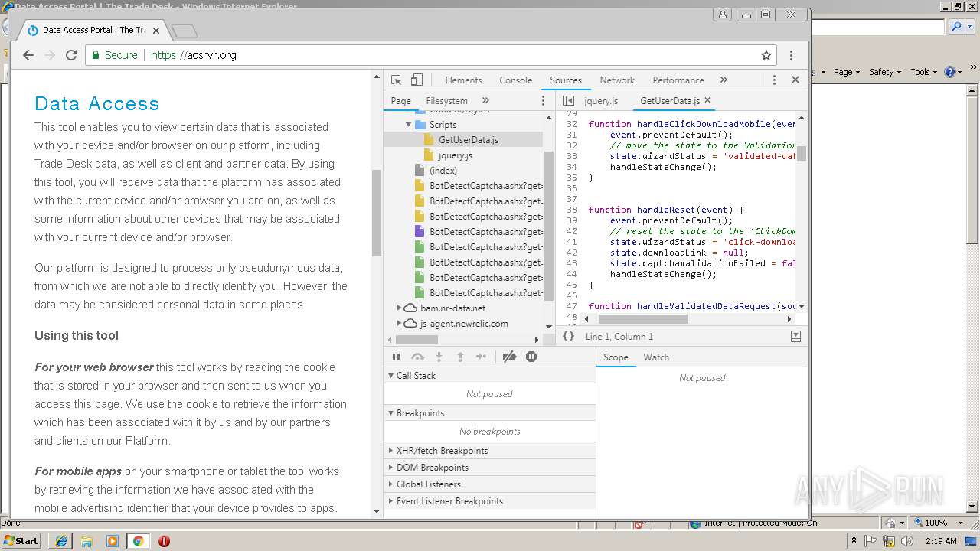Image resolution: width=980 pixels, height=551 pixels.
Task: Open the Safety menu in Internet Explorer
Action: (885, 72)
